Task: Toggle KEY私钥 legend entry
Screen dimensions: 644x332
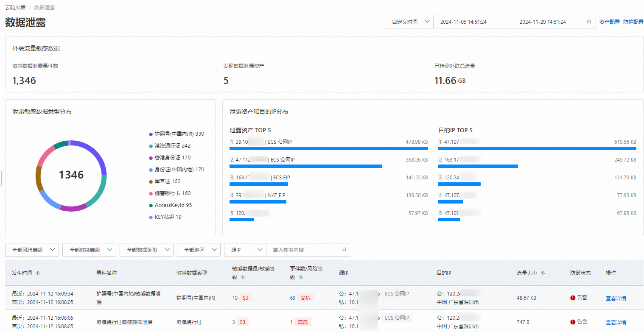Action: (x=165, y=217)
